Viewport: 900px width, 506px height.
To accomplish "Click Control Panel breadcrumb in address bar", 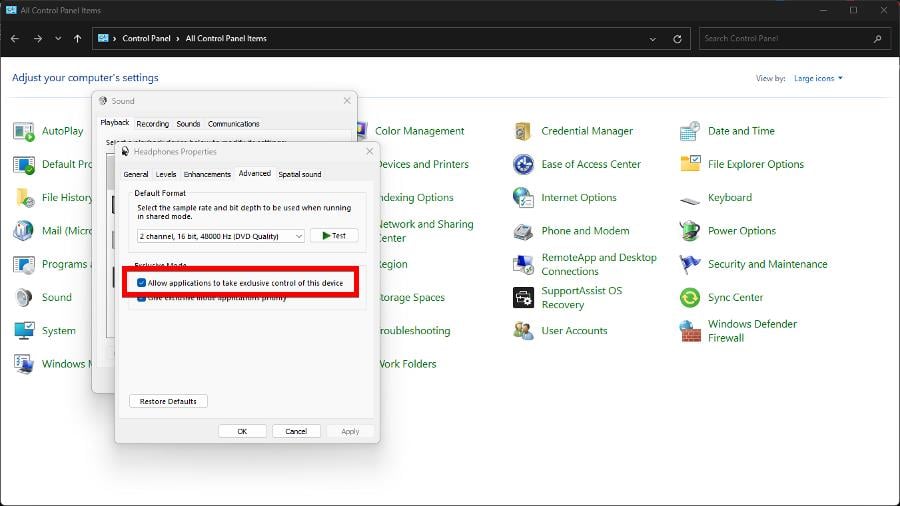I will (x=146, y=38).
